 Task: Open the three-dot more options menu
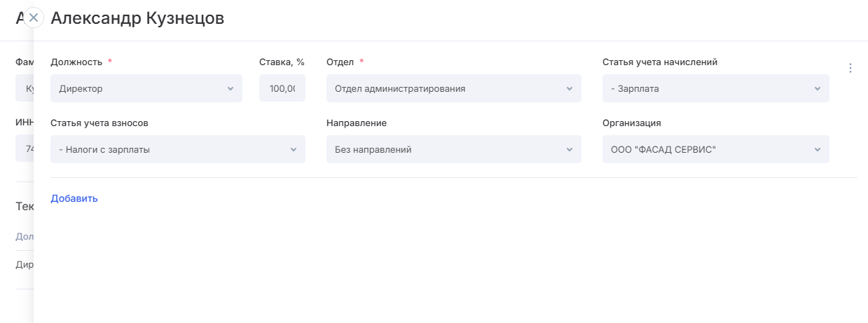[850, 68]
